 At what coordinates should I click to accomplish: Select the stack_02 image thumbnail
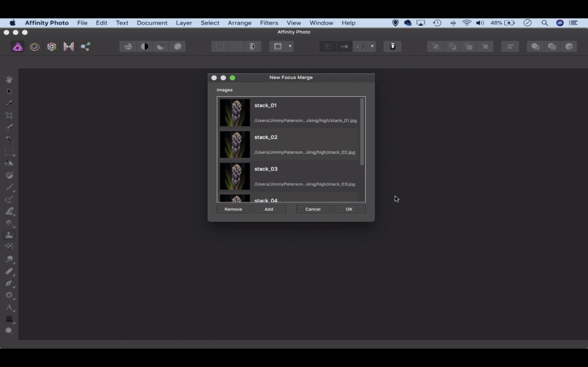point(235,145)
